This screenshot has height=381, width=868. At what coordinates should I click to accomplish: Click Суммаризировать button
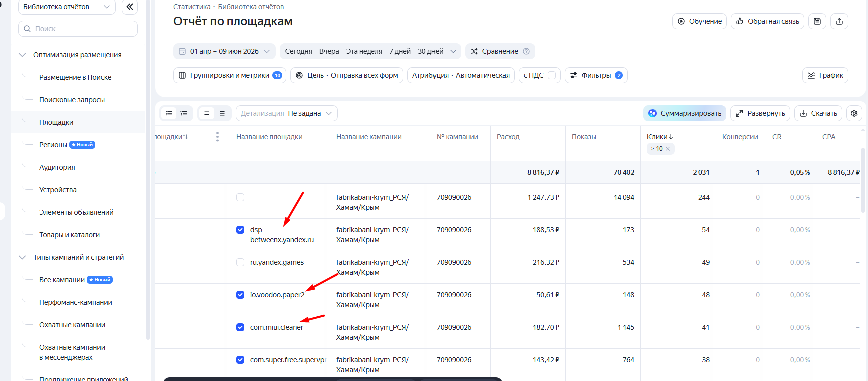coord(685,113)
